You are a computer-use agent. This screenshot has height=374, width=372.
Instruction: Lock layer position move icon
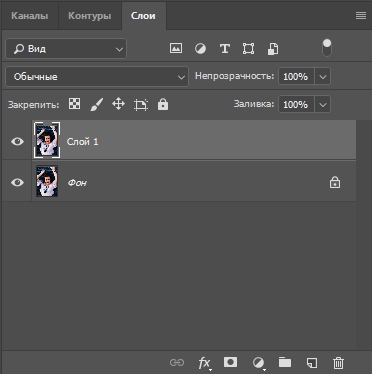118,104
